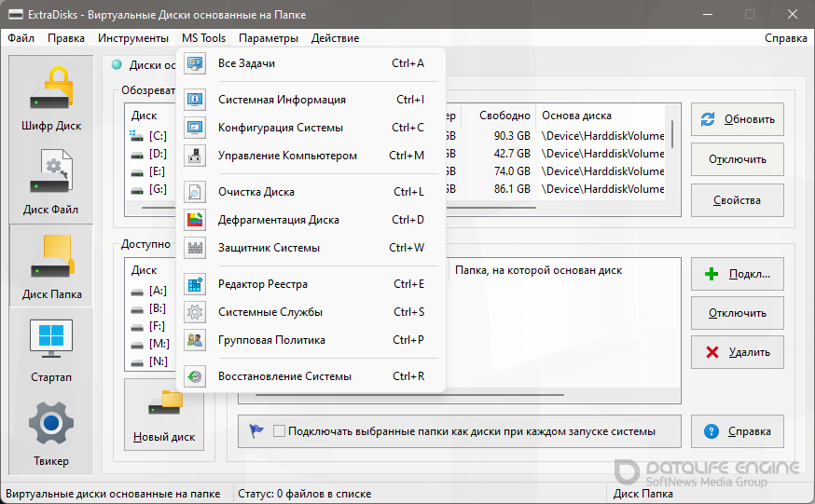Open the Действие menu
The height and width of the screenshot is (504, 815).
pyautogui.click(x=335, y=38)
